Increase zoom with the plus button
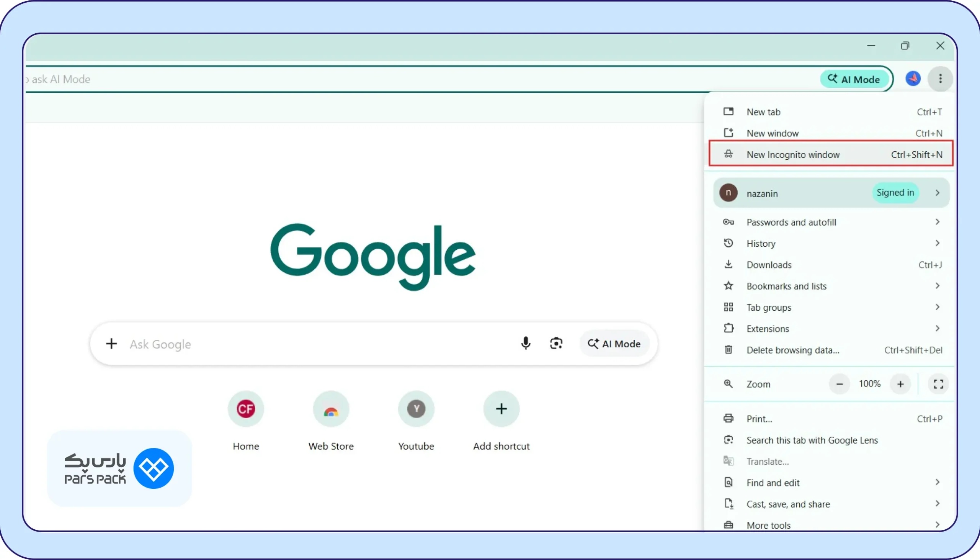This screenshot has height=560, width=980. [900, 384]
